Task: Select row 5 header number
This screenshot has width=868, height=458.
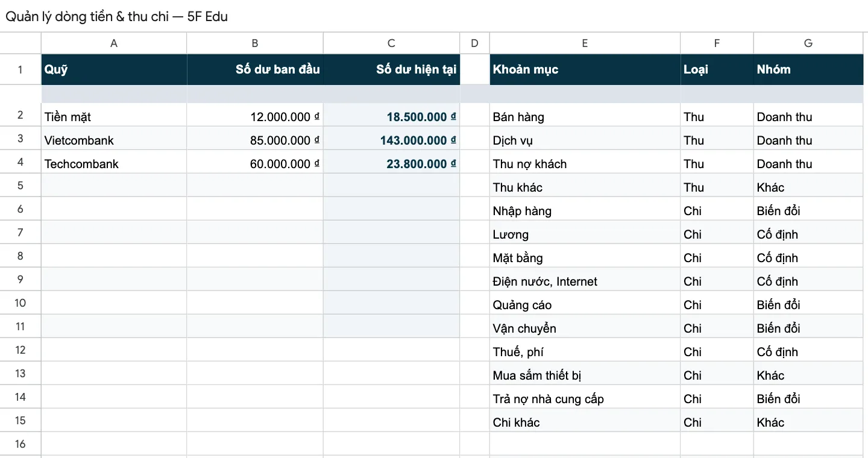Action: click(x=20, y=185)
